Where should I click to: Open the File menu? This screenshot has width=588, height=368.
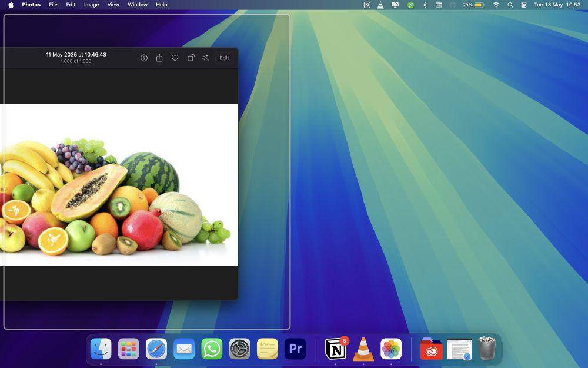(x=54, y=5)
